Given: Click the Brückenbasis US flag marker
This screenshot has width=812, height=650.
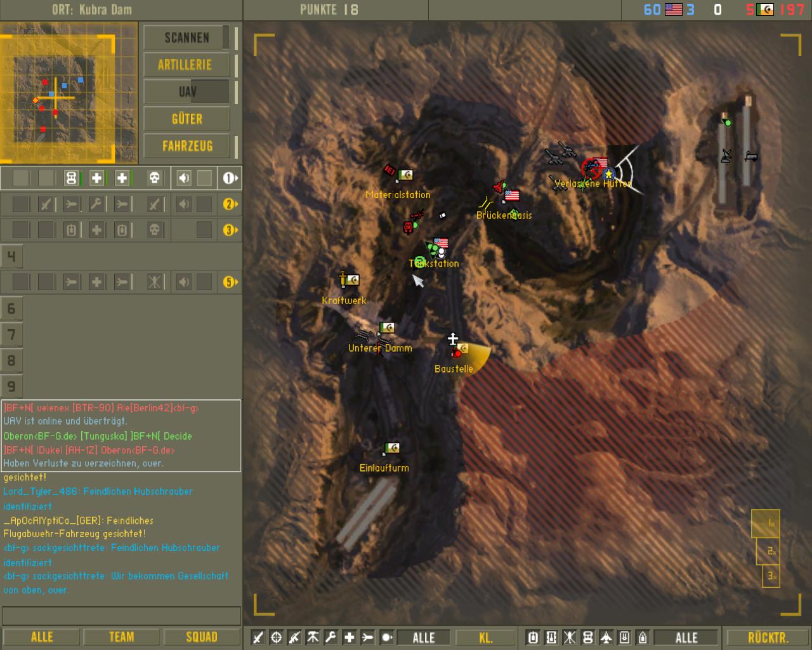Looking at the screenshot, I should pos(512,196).
